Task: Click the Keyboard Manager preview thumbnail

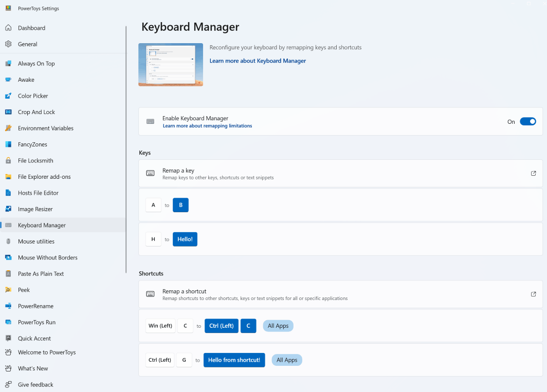Action: pos(171,65)
